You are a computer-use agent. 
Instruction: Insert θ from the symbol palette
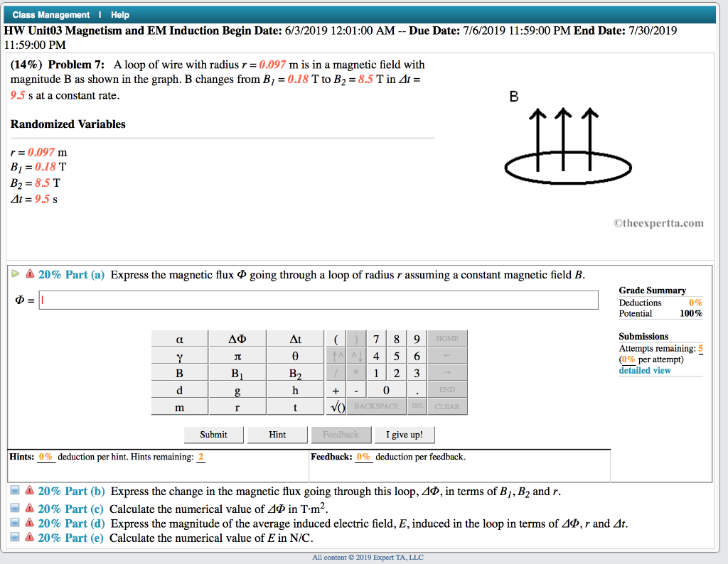click(x=294, y=355)
